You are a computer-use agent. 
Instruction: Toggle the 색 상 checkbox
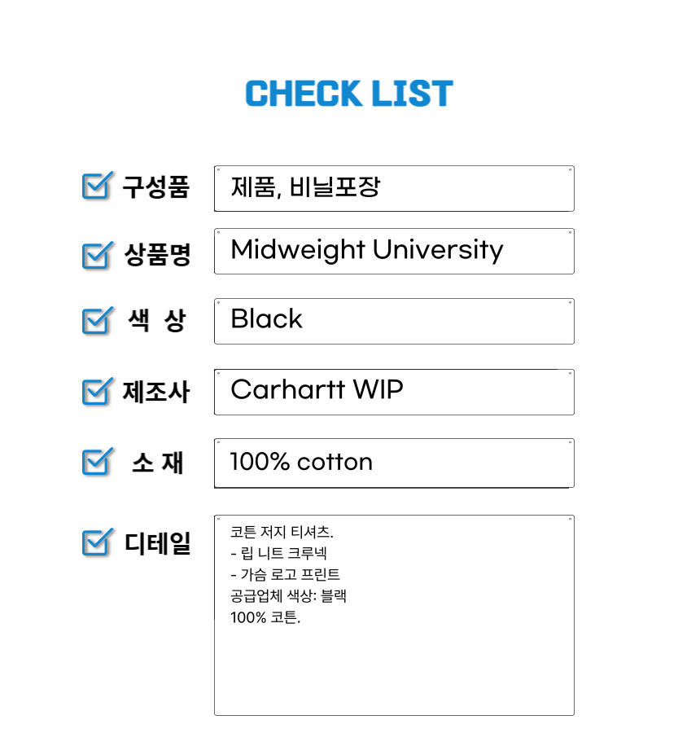95,321
